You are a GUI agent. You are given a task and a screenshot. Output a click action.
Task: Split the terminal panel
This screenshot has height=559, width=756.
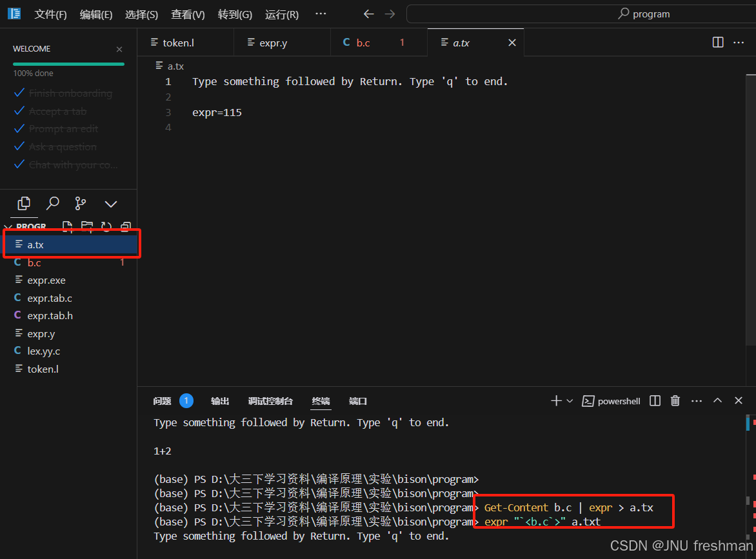coord(655,401)
